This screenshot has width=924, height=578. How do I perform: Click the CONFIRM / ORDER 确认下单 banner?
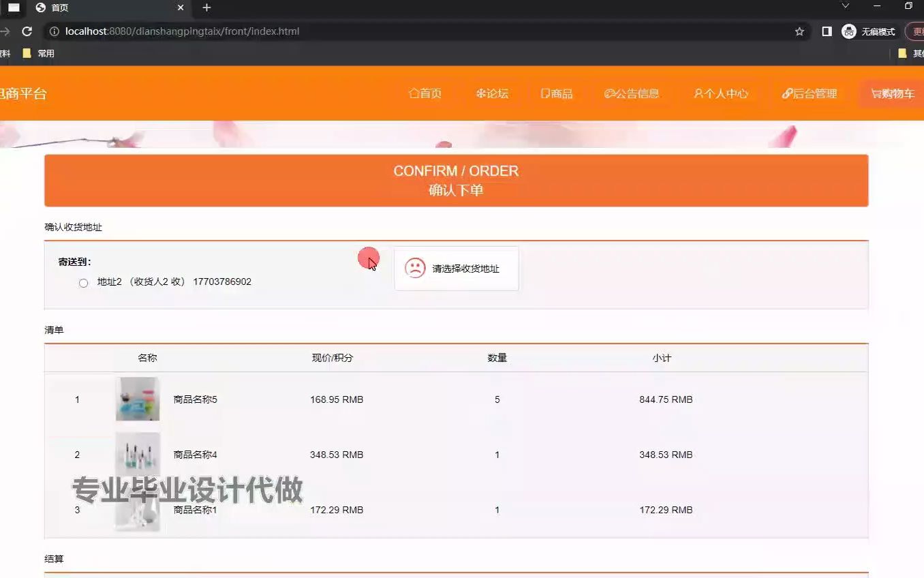(456, 180)
